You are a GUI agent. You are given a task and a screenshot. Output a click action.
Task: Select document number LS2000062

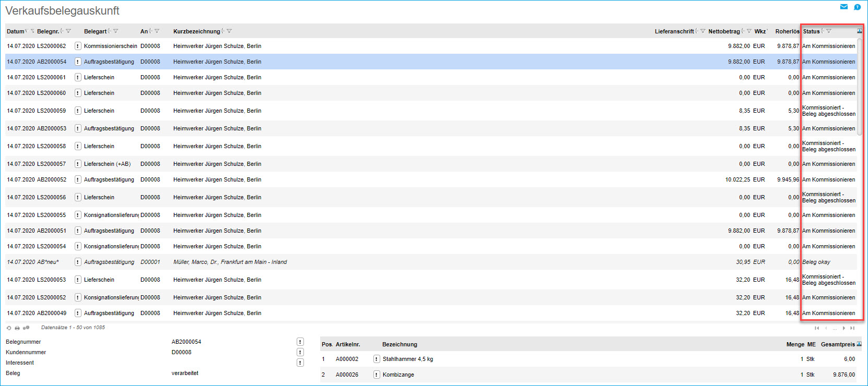click(51, 46)
